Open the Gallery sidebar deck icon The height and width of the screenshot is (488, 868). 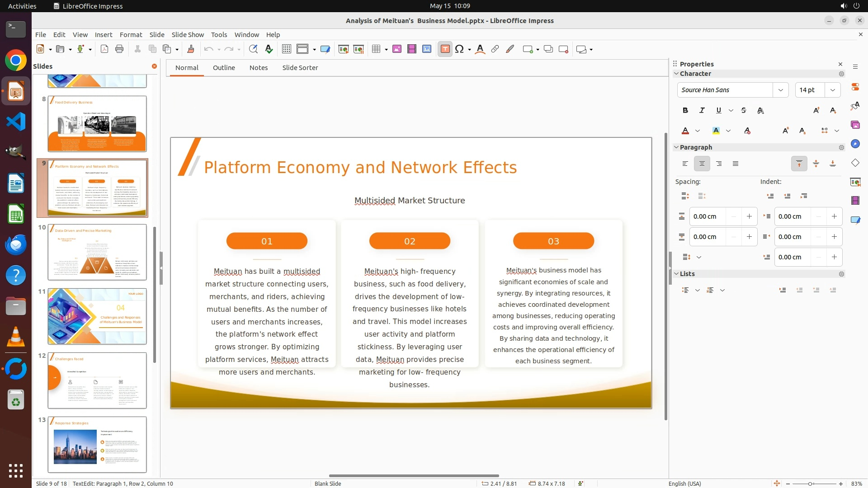pos(855,125)
